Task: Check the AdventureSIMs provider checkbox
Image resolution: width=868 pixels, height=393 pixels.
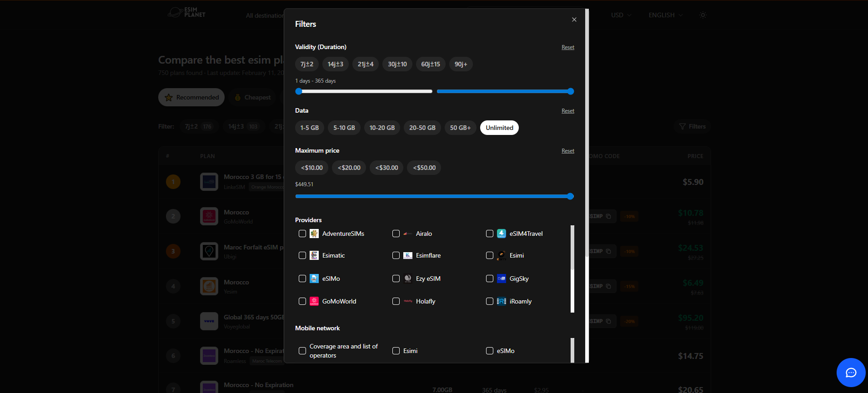Action: (302, 234)
